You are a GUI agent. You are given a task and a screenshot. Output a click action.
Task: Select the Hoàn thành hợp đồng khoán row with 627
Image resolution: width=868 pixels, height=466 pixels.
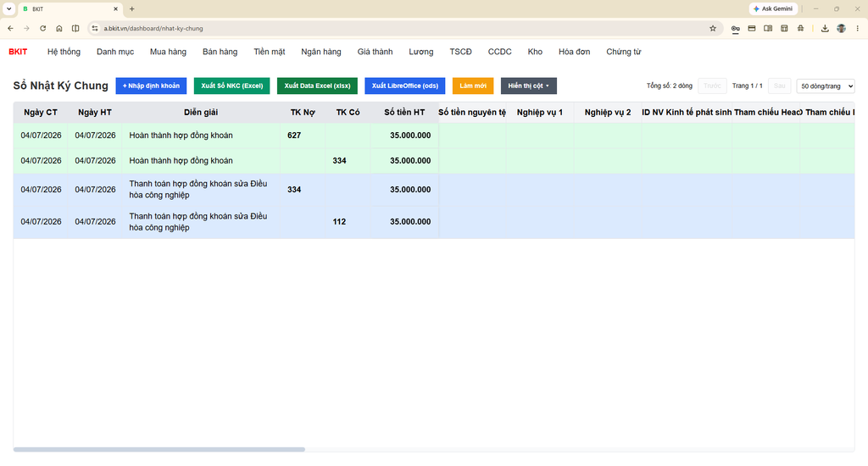(434, 135)
